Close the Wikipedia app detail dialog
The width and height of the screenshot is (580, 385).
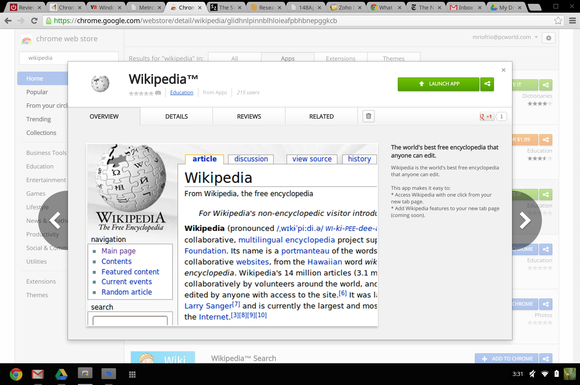(x=503, y=70)
